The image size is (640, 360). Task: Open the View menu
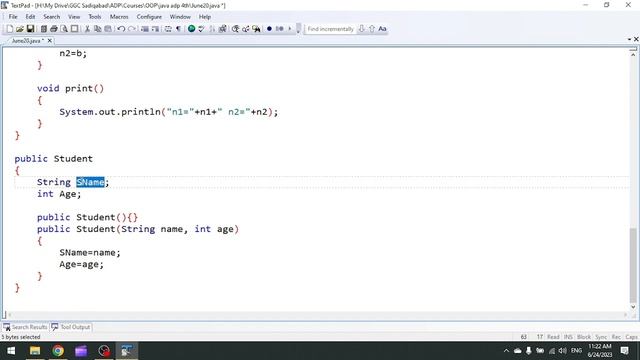[74, 17]
